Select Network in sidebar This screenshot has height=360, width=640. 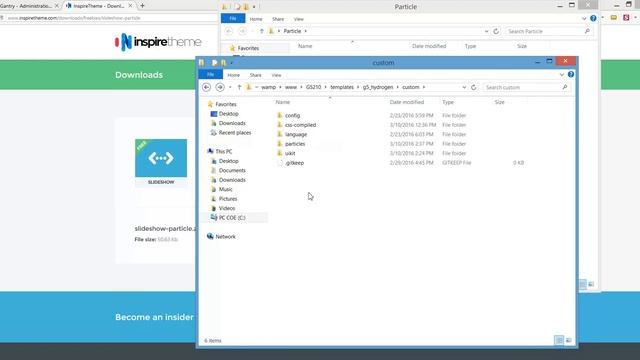click(x=225, y=237)
